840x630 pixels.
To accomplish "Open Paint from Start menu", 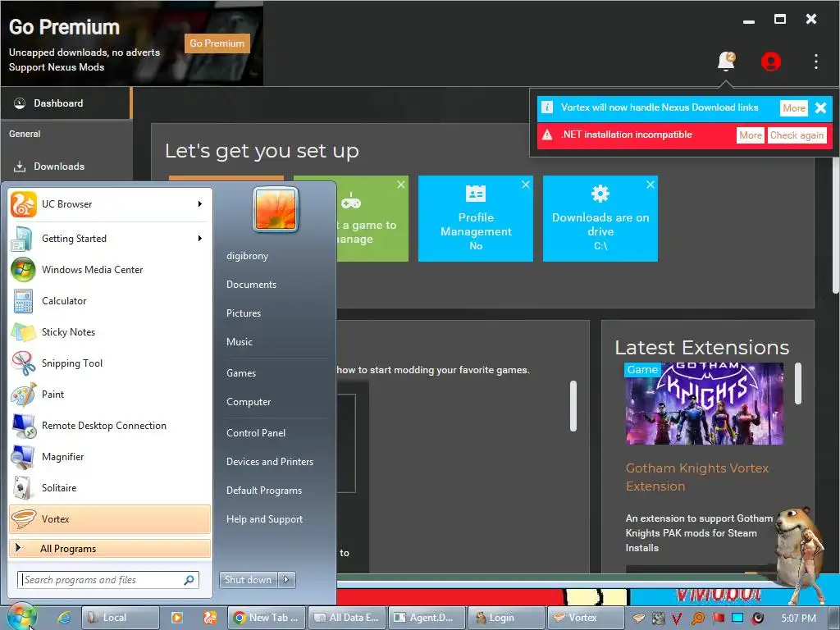I will point(110,394).
